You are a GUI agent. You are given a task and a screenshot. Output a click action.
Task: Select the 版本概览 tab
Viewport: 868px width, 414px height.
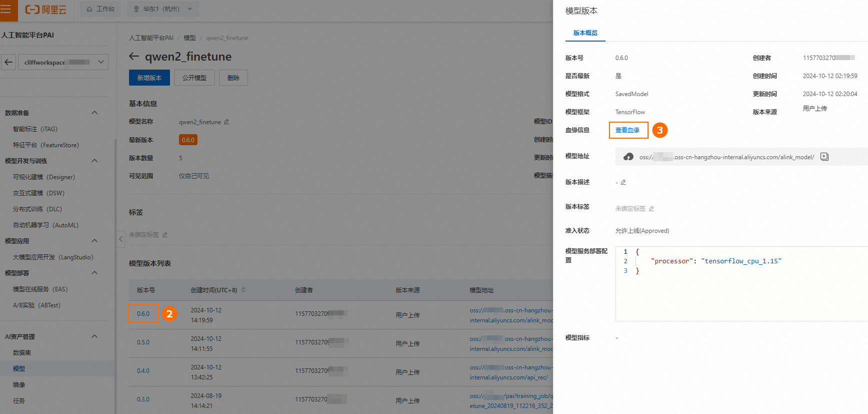point(585,33)
